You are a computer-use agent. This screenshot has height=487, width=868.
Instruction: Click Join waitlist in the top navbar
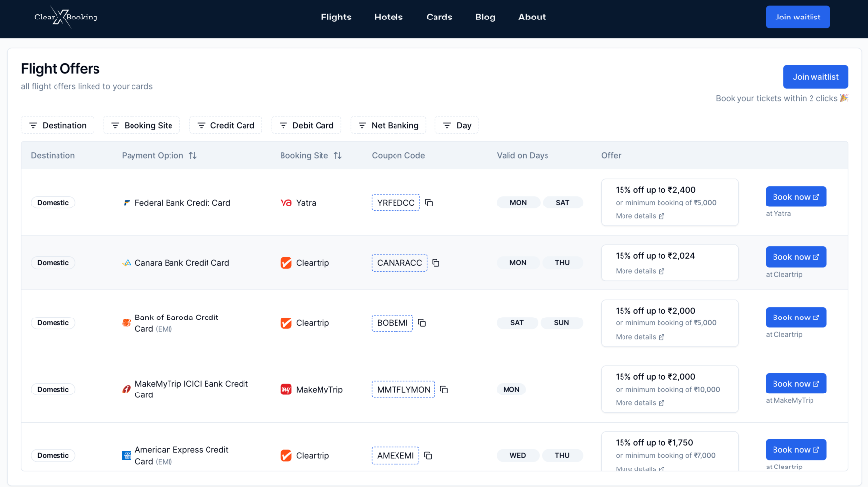point(798,18)
